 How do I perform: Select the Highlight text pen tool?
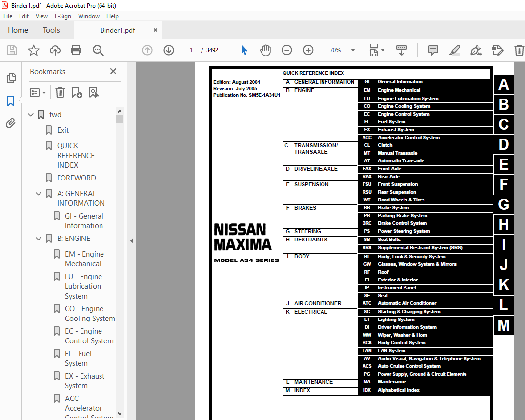454,50
